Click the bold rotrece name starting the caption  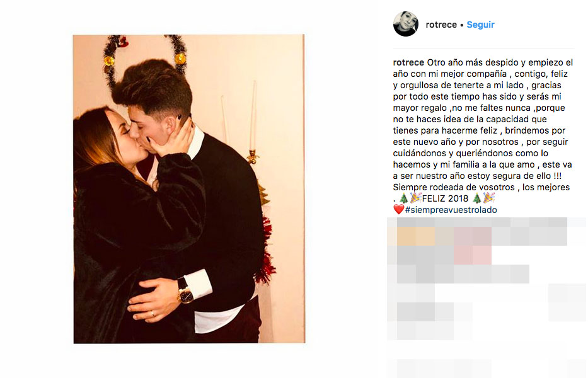click(408, 62)
